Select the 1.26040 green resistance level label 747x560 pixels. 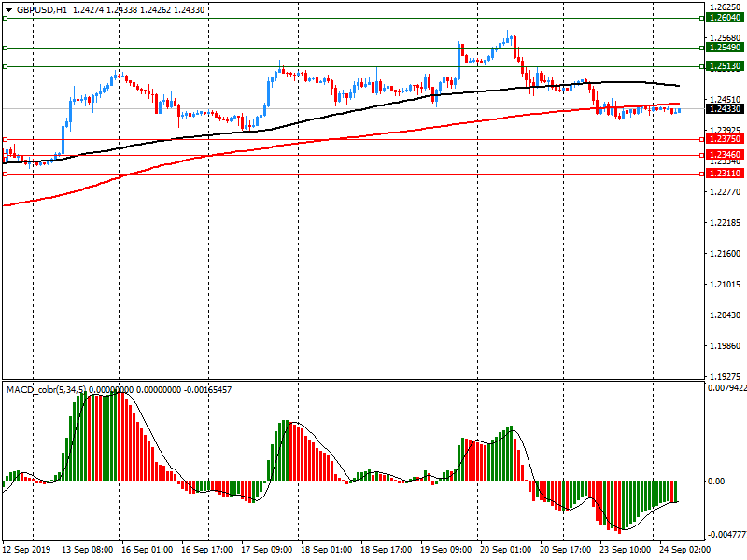point(725,18)
